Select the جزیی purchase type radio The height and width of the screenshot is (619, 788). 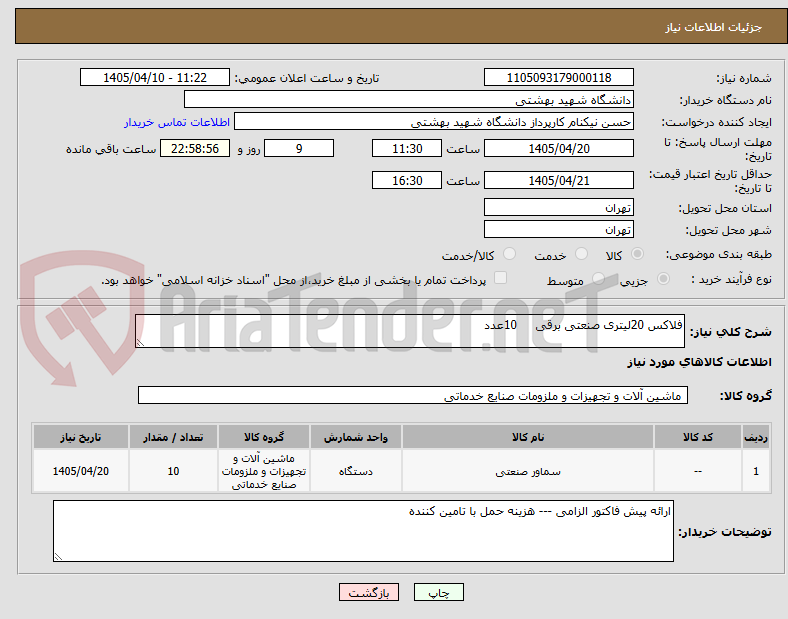pyautogui.click(x=663, y=279)
